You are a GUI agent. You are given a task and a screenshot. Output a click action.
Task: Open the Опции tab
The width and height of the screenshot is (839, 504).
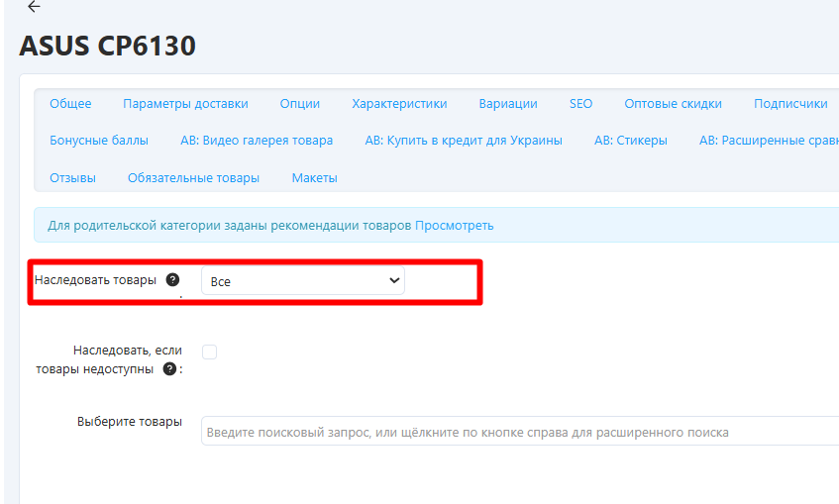tap(299, 104)
